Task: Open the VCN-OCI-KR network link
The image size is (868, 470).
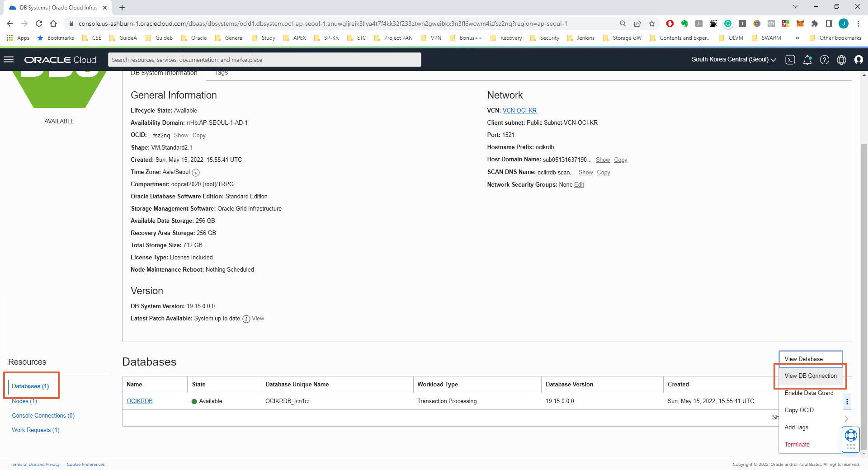Action: click(519, 111)
